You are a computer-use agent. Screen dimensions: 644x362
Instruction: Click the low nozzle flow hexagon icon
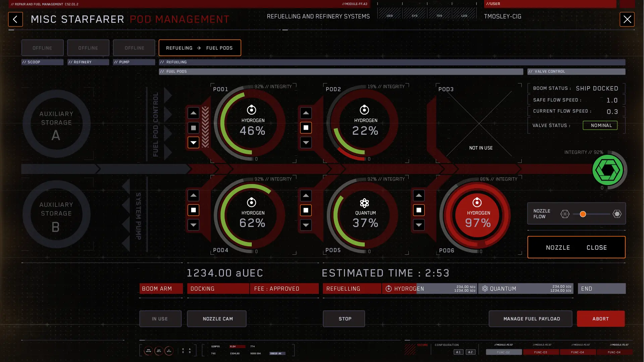pos(565,214)
